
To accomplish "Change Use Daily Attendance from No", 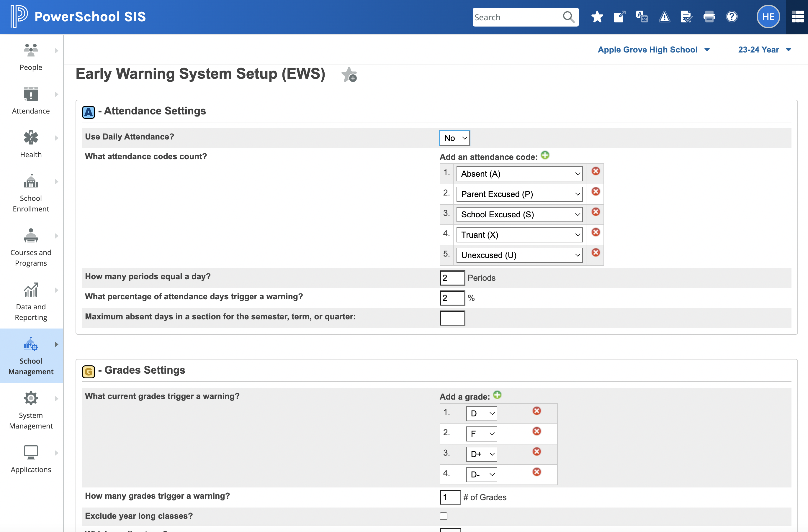I will coord(454,138).
